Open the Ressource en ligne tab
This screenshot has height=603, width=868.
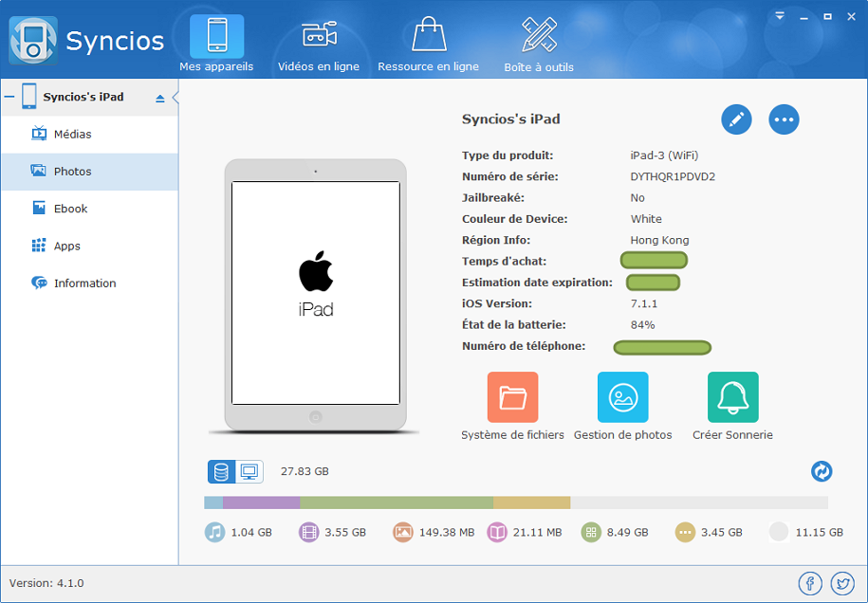click(428, 45)
